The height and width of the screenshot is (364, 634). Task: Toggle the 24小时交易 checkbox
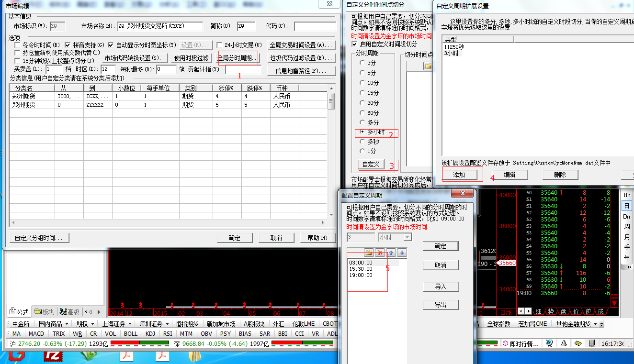point(220,45)
